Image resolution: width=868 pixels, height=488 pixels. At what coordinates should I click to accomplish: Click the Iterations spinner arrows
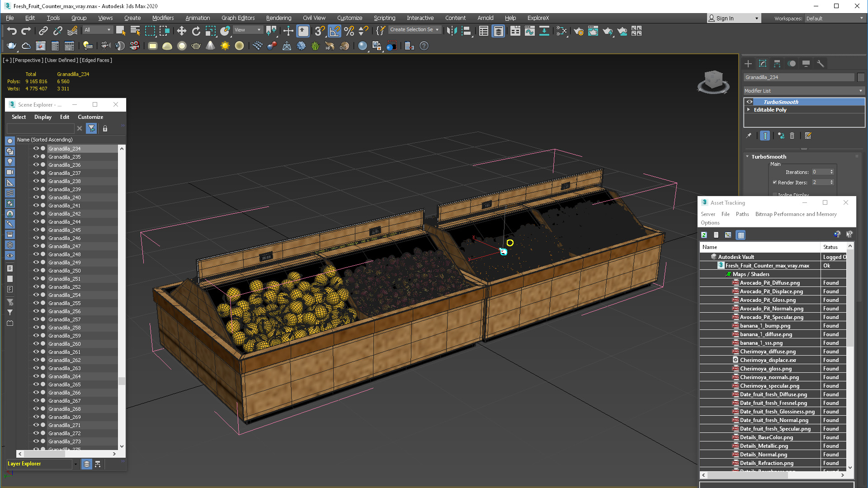click(831, 172)
